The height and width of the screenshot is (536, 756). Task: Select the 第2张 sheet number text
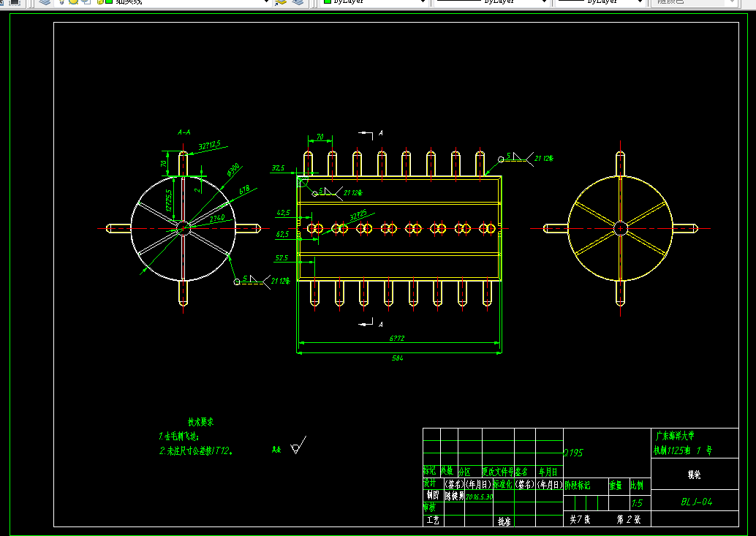629,520
